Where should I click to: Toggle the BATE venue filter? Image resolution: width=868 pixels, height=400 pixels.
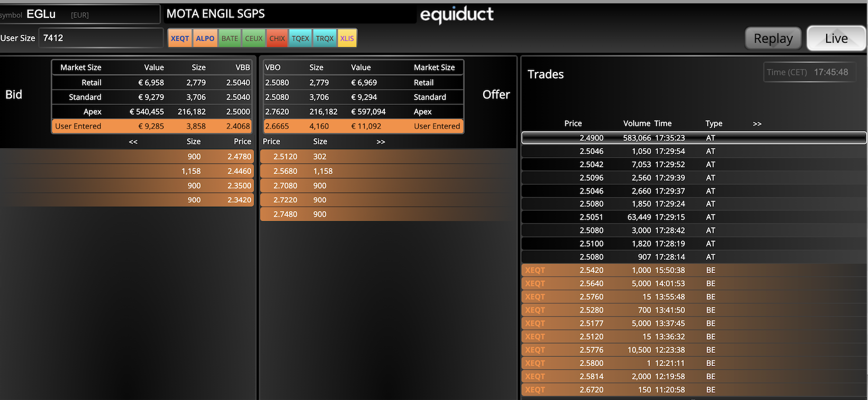tap(230, 38)
